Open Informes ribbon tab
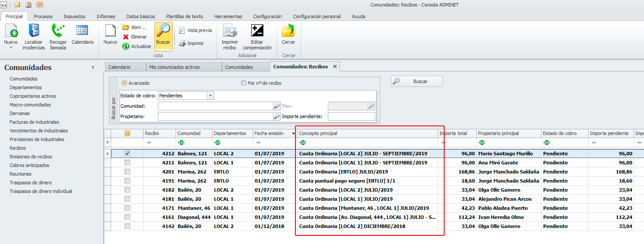This screenshot has width=644, height=244. click(106, 16)
